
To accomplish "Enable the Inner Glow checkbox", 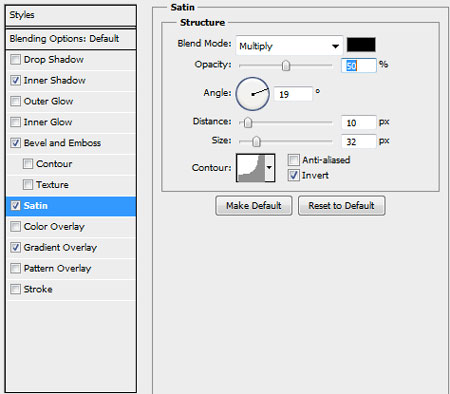I will click(15, 122).
